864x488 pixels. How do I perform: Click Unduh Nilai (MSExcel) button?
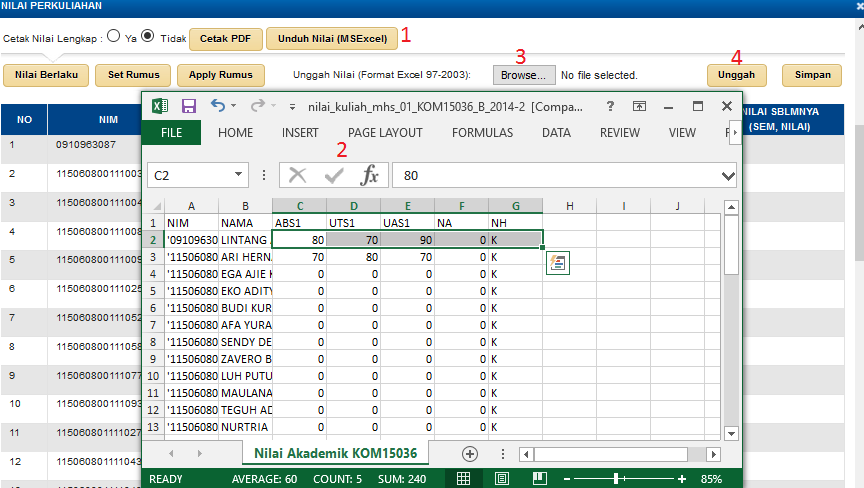tap(332, 39)
